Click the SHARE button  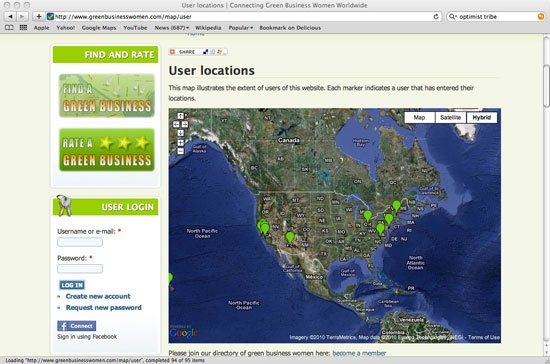pyautogui.click(x=198, y=52)
